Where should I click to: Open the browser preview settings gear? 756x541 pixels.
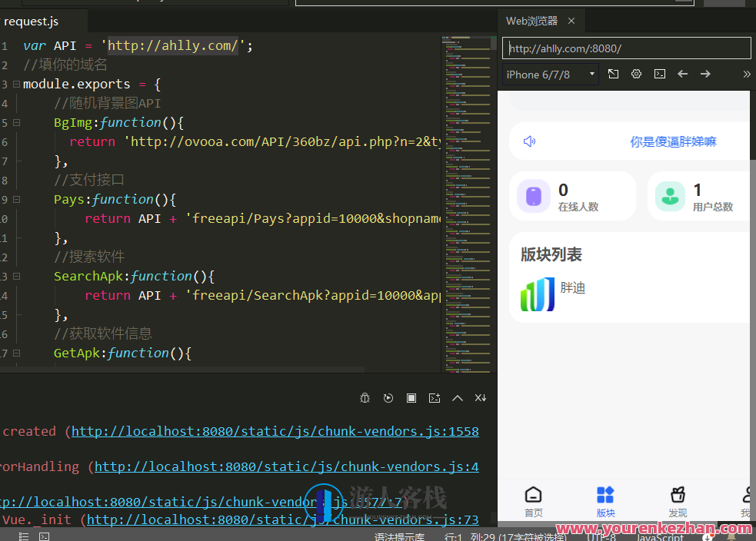(636, 74)
